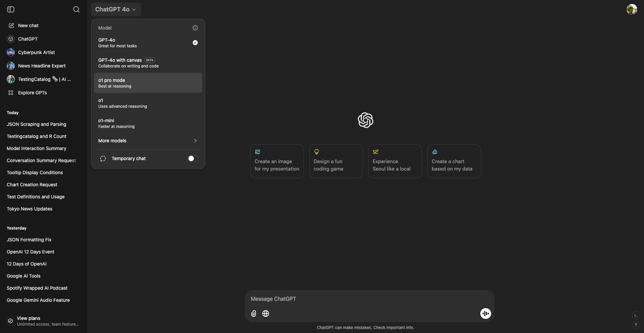Open Test Definitions and Usage chat
This screenshot has height=333, width=644.
44,197
